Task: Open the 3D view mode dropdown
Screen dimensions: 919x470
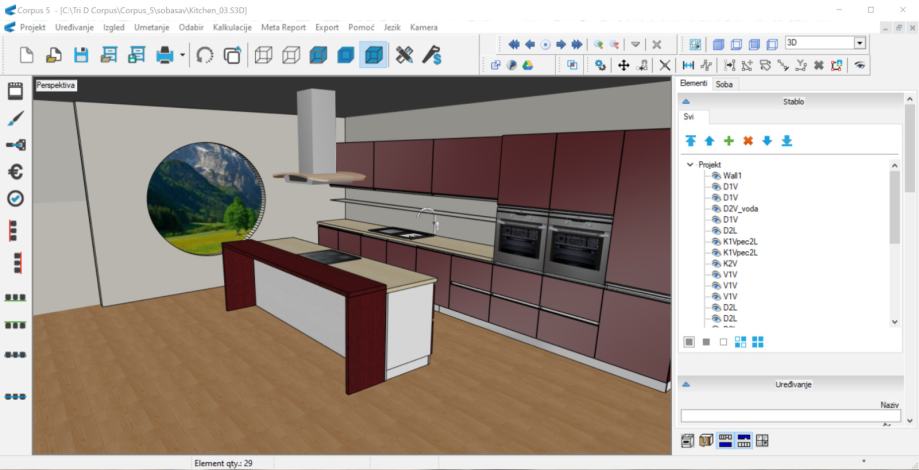Action: pos(859,43)
